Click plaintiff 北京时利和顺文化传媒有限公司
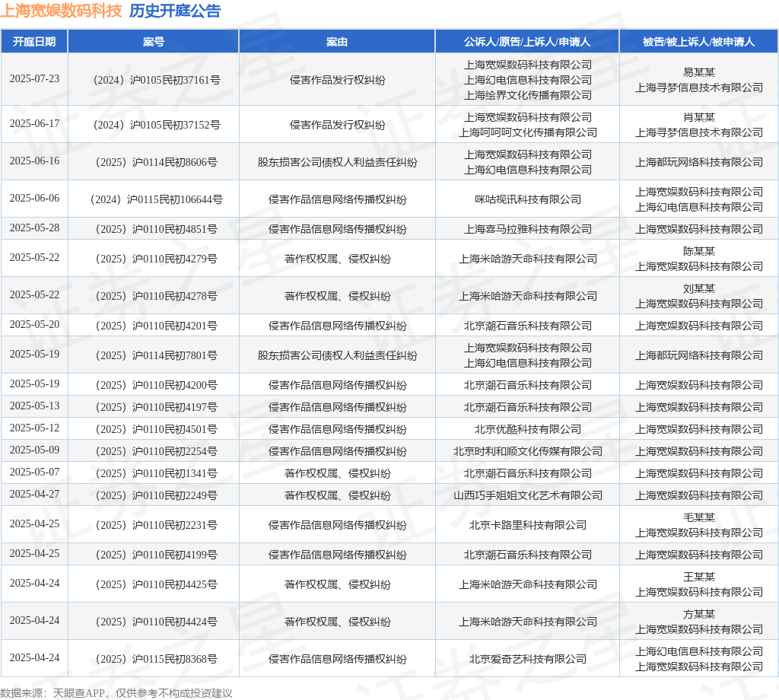The height and width of the screenshot is (700, 779). 528,452
